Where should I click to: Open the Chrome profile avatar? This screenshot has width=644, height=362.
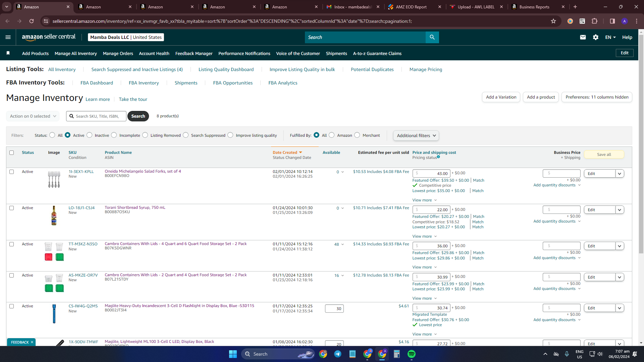[x=625, y=21]
